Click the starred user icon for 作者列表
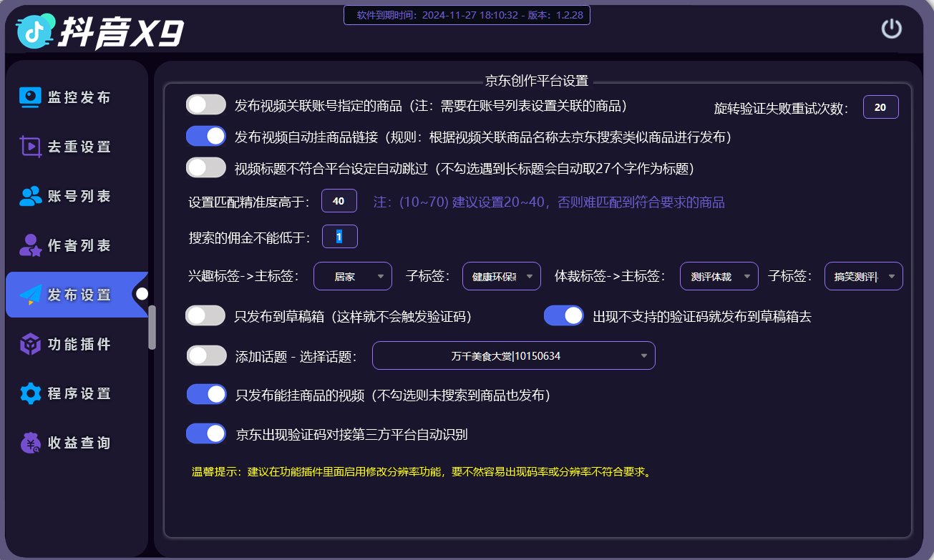This screenshot has height=560, width=934. point(30,245)
